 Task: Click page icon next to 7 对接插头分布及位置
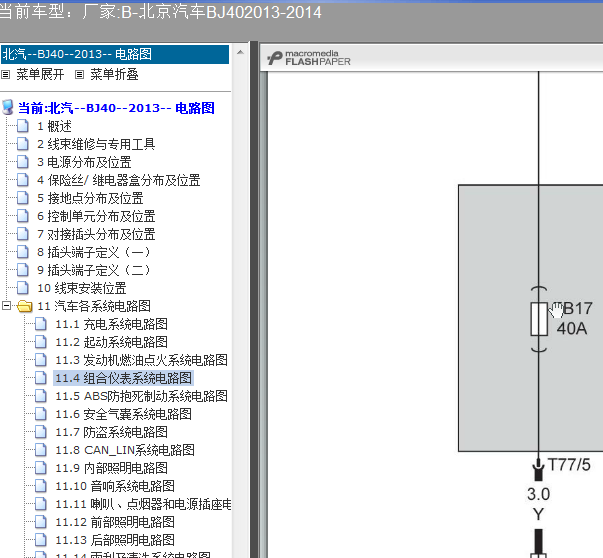point(23,234)
